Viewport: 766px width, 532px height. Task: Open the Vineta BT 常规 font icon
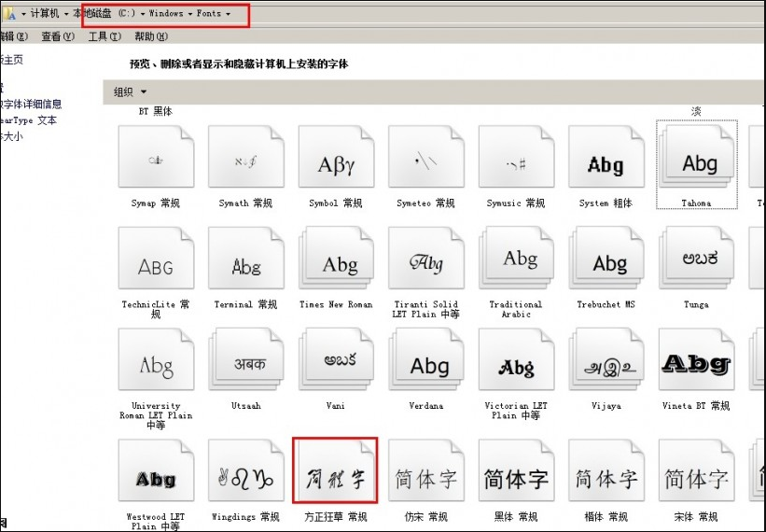pyautogui.click(x=697, y=359)
